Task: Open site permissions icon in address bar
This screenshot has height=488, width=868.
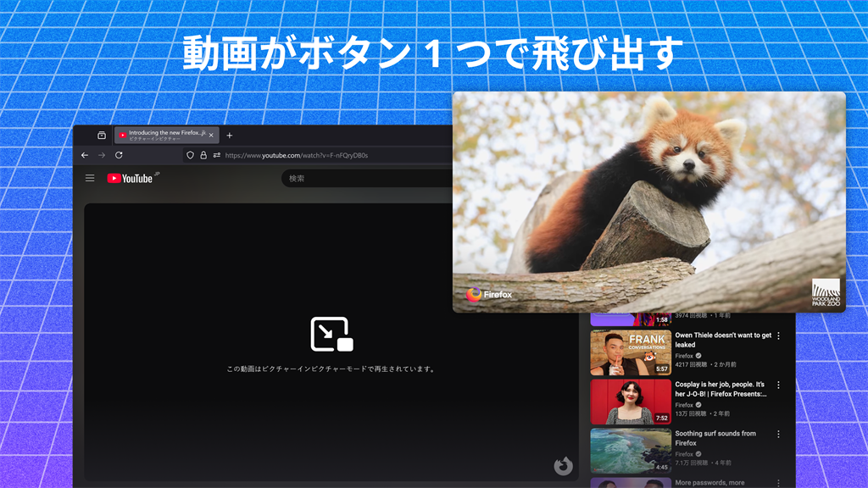Action: (x=216, y=156)
